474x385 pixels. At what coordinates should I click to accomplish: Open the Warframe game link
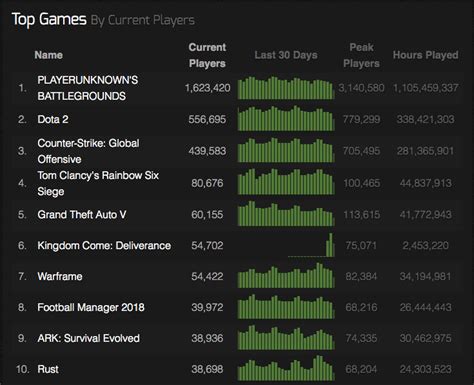[x=60, y=276]
